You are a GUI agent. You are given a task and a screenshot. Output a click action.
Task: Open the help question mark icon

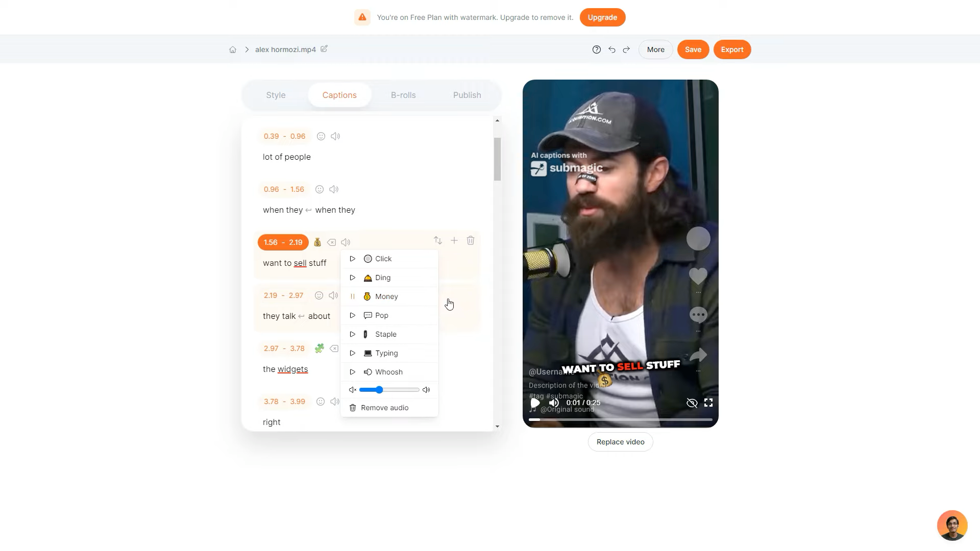coord(596,49)
